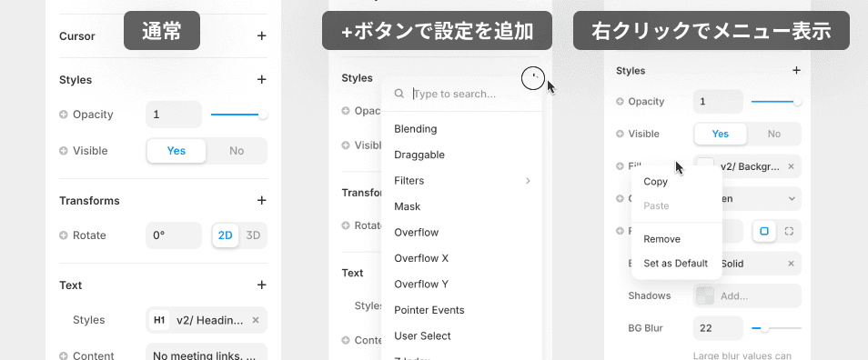The width and height of the screenshot is (868, 360).
Task: Set left panel Visible to Yes
Action: click(176, 150)
